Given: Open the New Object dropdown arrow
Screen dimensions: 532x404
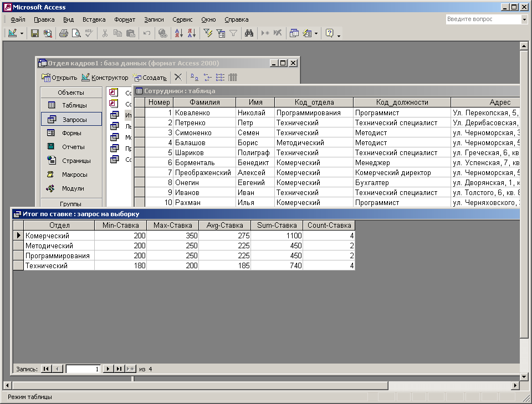Looking at the screenshot, I should coord(316,33).
